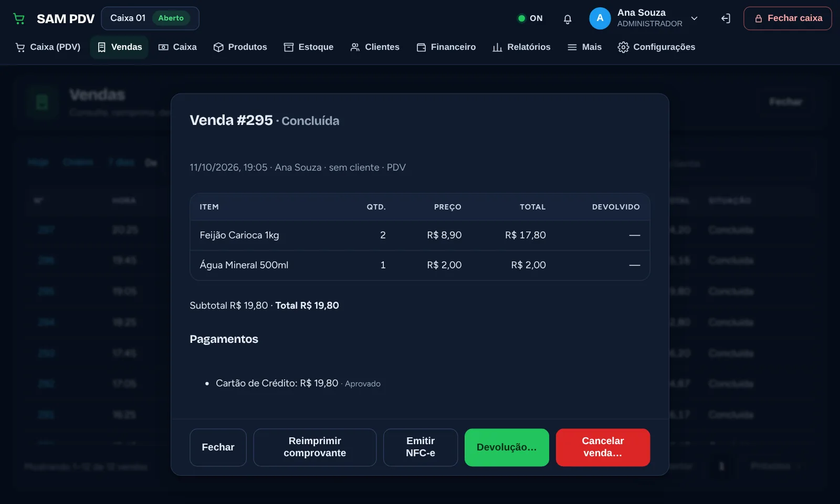
Task: Open the Estoque page
Action: (309, 47)
